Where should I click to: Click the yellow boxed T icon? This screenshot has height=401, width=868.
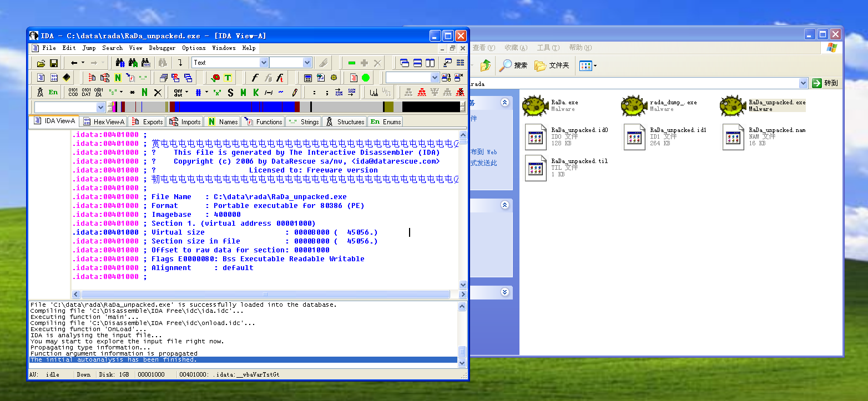click(228, 78)
